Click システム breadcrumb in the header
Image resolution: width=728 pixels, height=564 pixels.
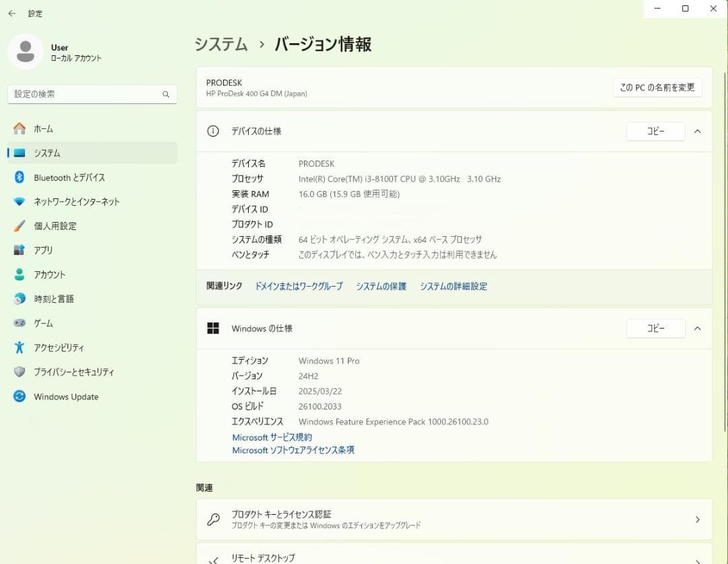coord(221,44)
